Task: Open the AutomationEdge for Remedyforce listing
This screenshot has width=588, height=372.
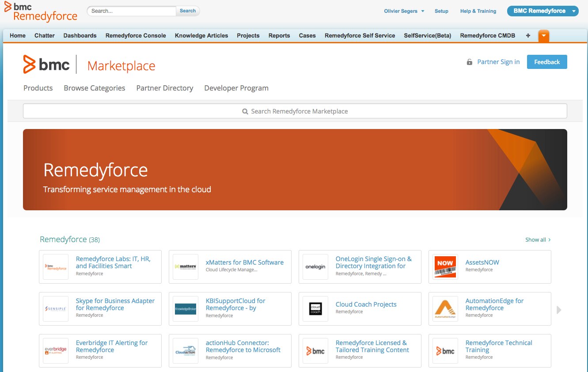Action: (494, 304)
